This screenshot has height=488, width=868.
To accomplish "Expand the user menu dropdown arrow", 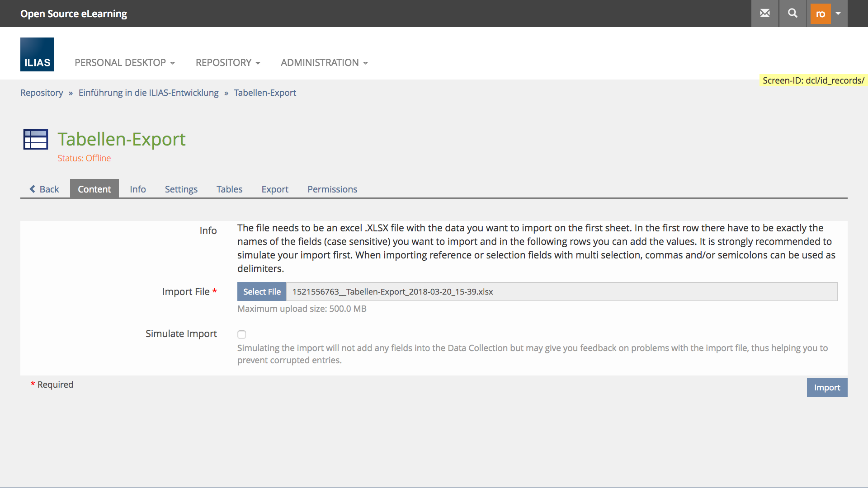I will click(838, 14).
